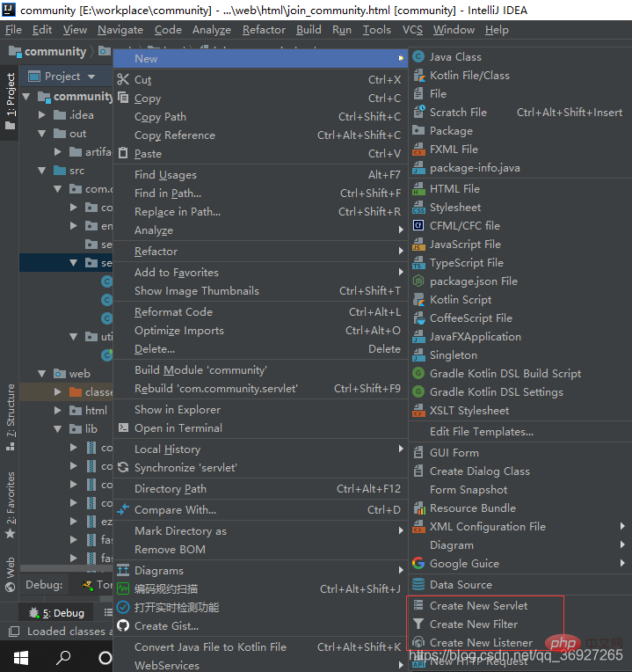Click the Data Source database icon
Image resolution: width=632 pixels, height=672 pixels.
click(418, 585)
